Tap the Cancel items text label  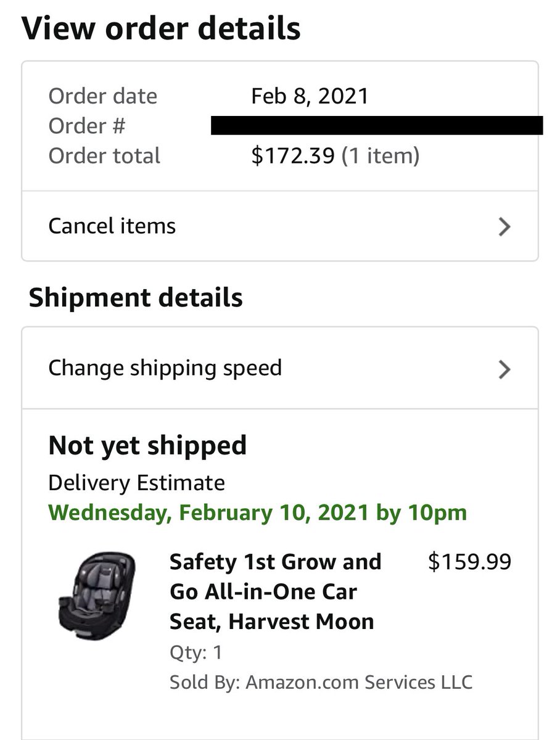112,226
